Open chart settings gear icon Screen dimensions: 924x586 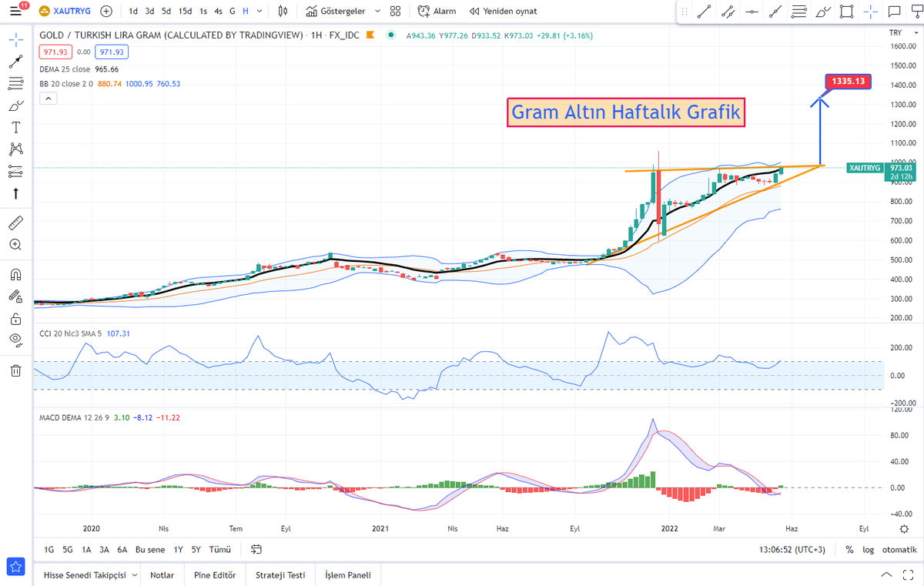tap(903, 529)
